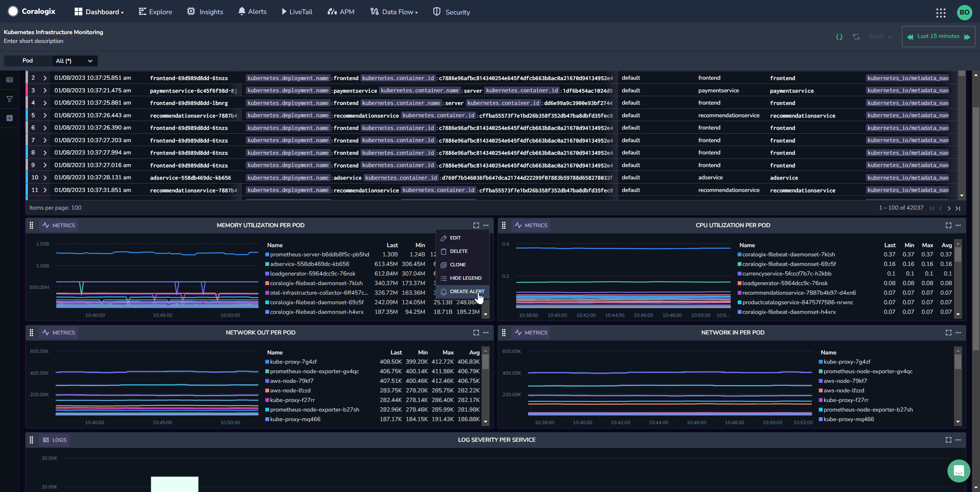This screenshot has height=492, width=980.
Task: Jump to last page of log table
Action: click(x=958, y=208)
